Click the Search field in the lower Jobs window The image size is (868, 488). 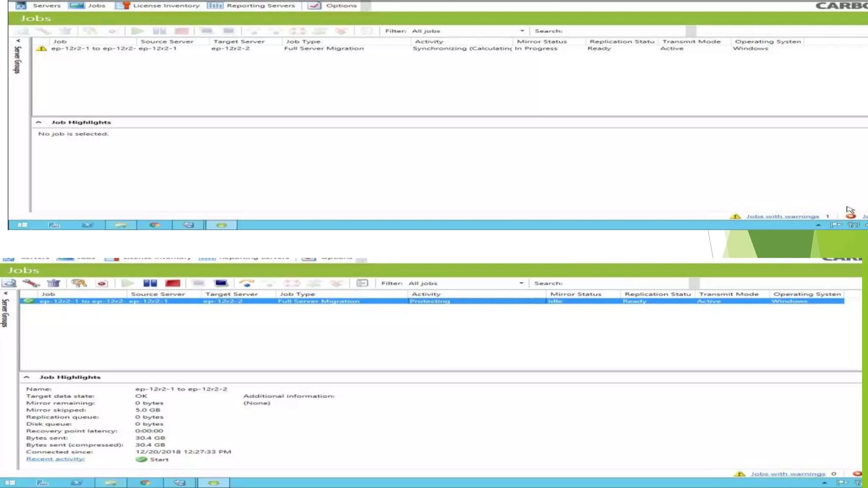pos(625,283)
